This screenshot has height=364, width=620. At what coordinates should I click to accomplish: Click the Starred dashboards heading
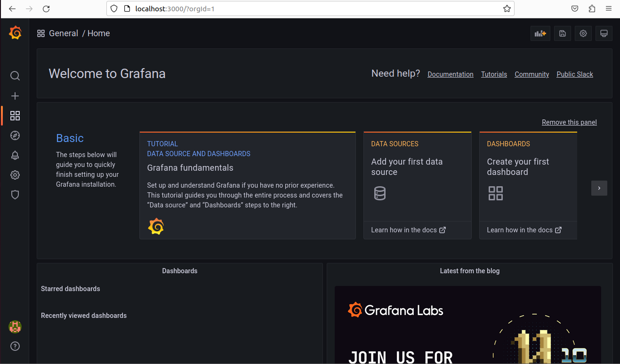[71, 289]
